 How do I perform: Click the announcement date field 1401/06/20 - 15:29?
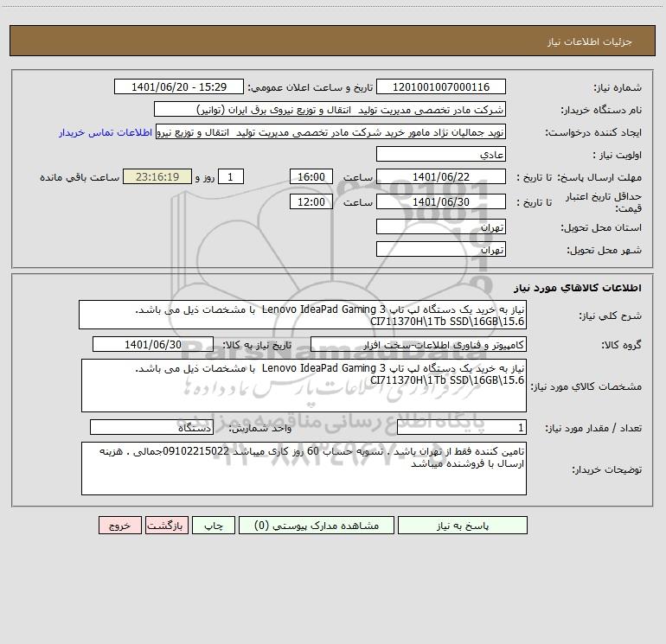pyautogui.click(x=179, y=86)
